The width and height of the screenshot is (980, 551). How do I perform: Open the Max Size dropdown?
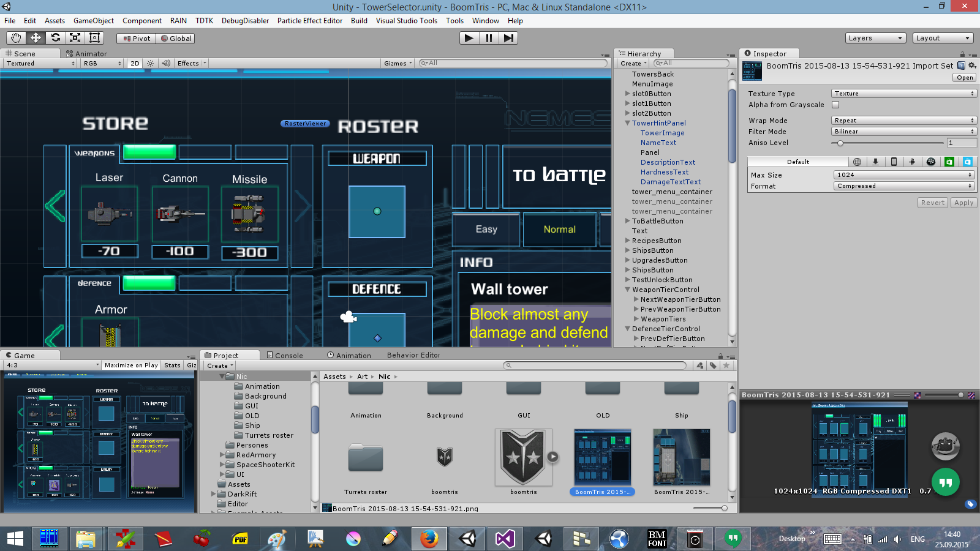(x=904, y=175)
